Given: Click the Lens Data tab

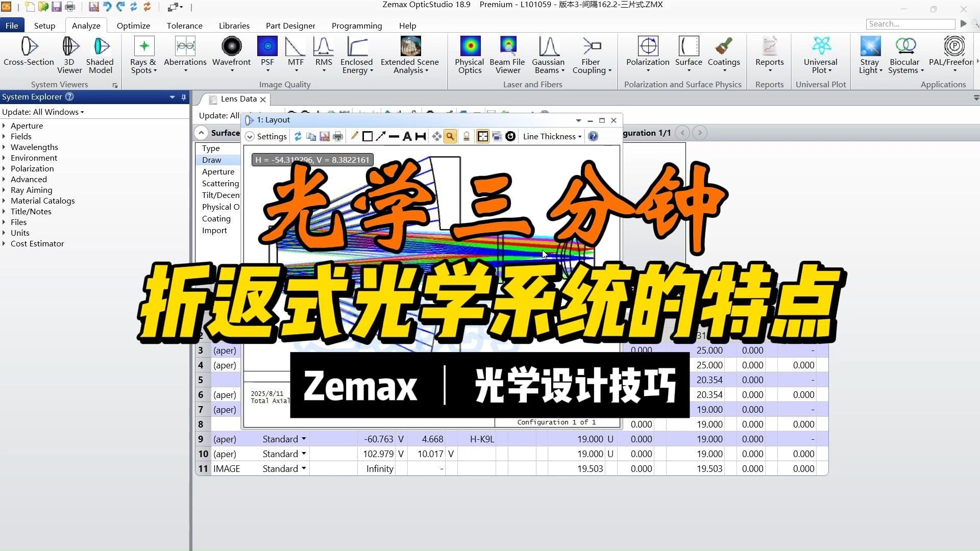Looking at the screenshot, I should 238,99.
